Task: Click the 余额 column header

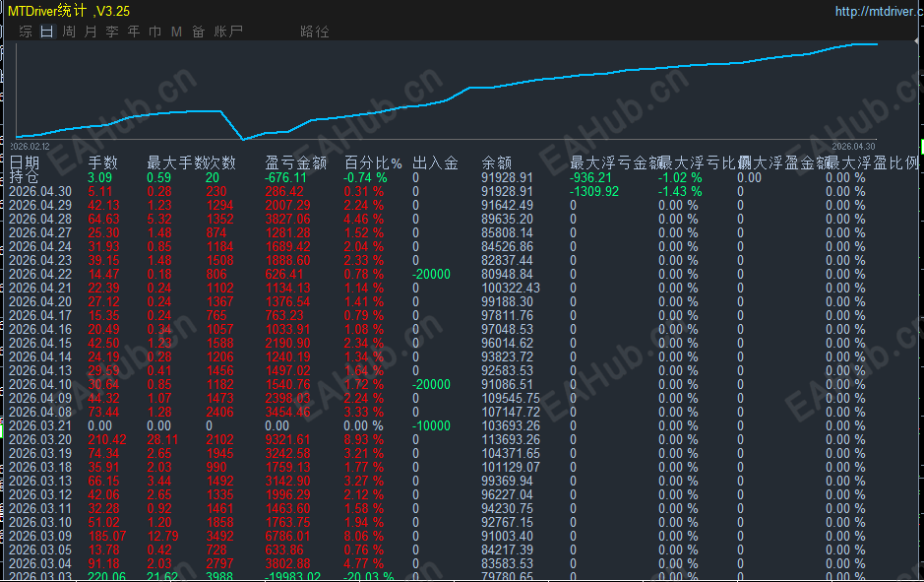Action: point(496,162)
